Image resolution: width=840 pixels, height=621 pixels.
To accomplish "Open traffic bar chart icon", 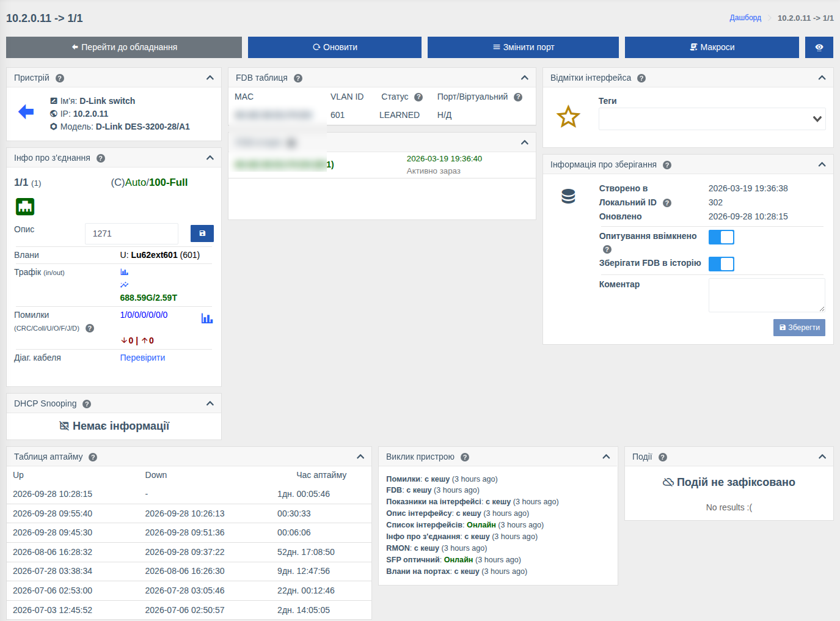I will [125, 272].
